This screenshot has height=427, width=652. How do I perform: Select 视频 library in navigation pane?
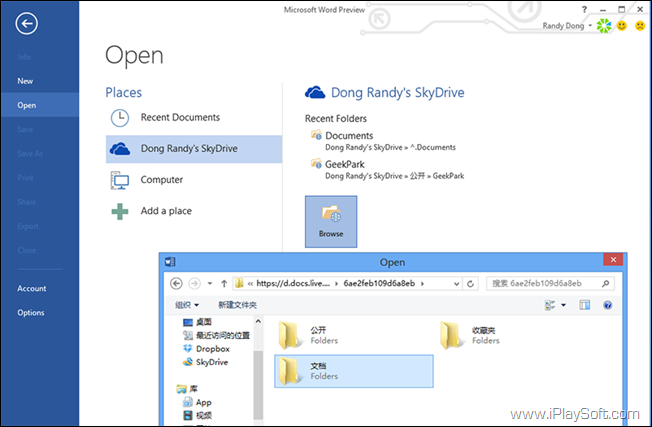198,415
